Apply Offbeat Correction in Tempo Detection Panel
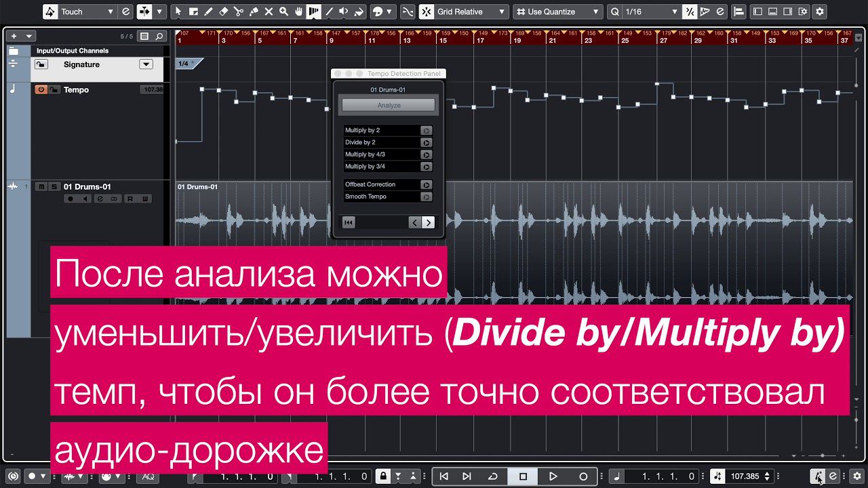 point(426,184)
